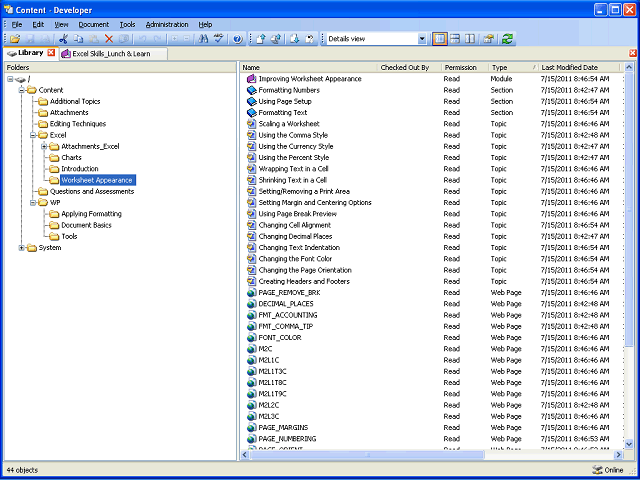Close the Library tab with red X
This screenshot has height=480, width=640.
51,53
